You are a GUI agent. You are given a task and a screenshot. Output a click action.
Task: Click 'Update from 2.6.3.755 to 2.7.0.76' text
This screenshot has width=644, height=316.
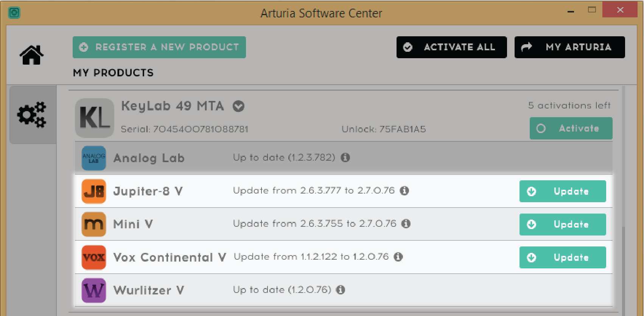tap(315, 224)
